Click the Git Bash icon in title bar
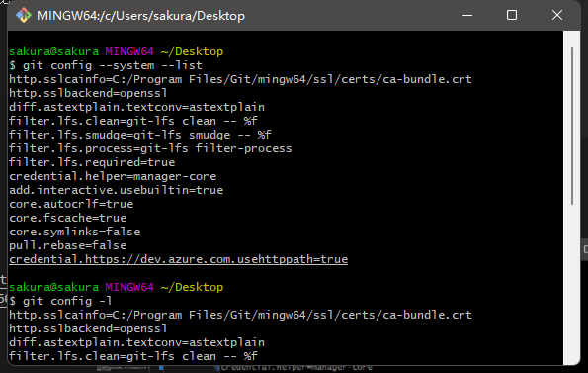 coord(24,16)
